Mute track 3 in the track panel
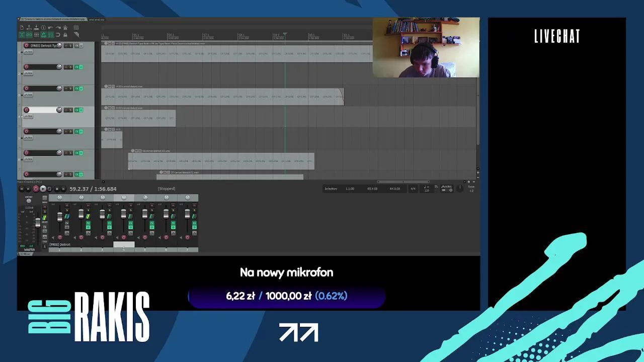The height and width of the screenshot is (362, 644). click(x=65, y=88)
